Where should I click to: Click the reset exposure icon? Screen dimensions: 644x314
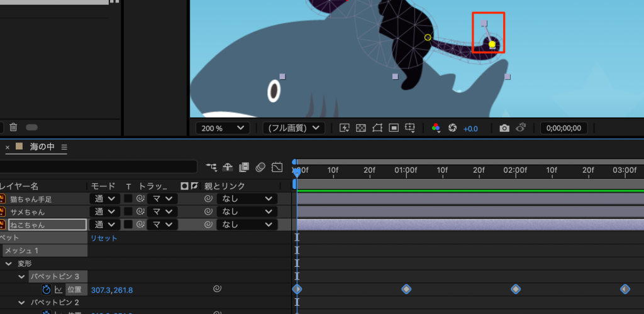click(452, 128)
